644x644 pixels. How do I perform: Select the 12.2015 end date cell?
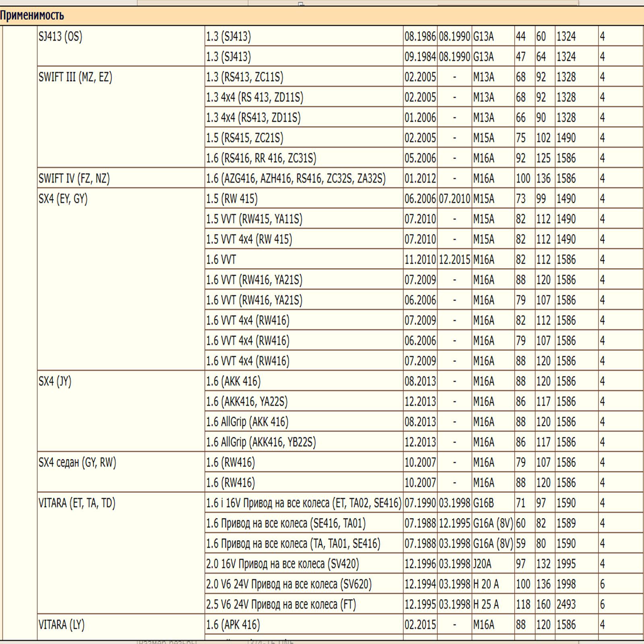[454, 260]
